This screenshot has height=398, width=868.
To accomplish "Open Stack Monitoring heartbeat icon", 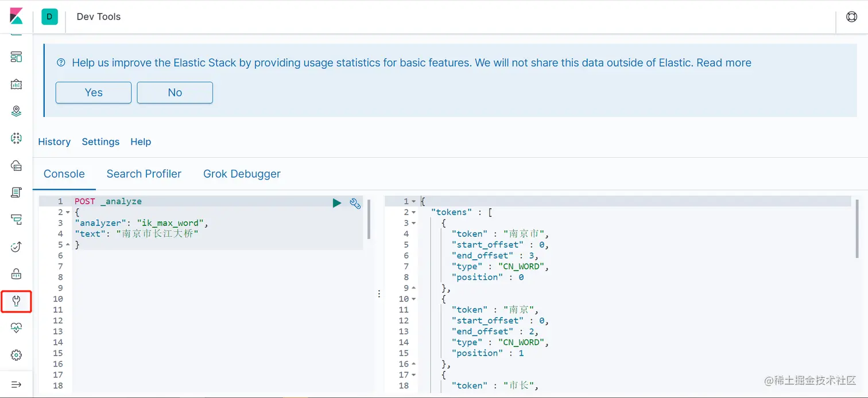I will pyautogui.click(x=16, y=328).
